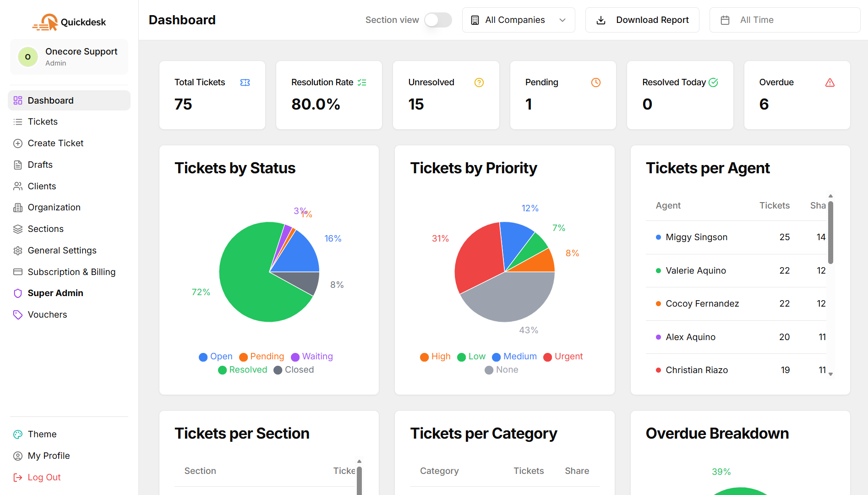868x495 pixels.
Task: Toggle Closed legend in status chart
Action: pyautogui.click(x=294, y=370)
